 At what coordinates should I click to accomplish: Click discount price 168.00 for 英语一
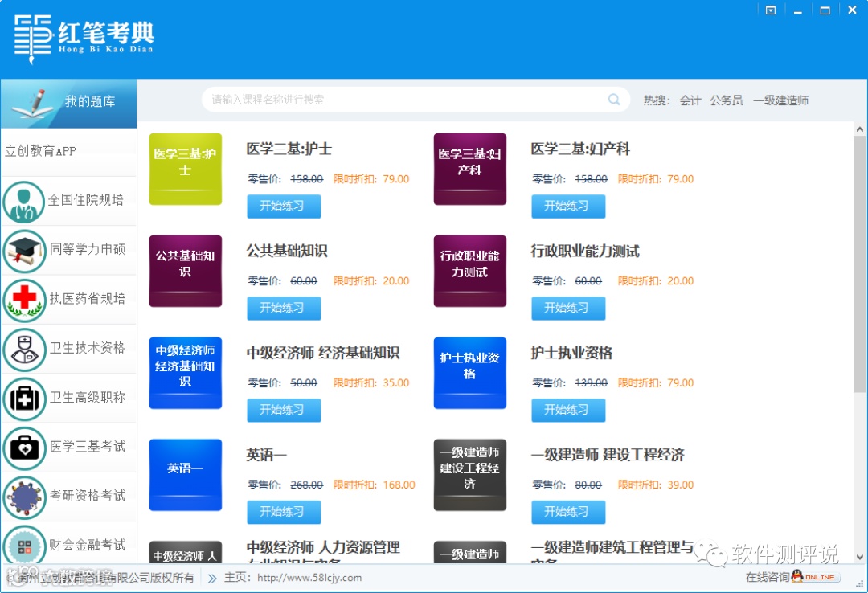[x=399, y=485]
